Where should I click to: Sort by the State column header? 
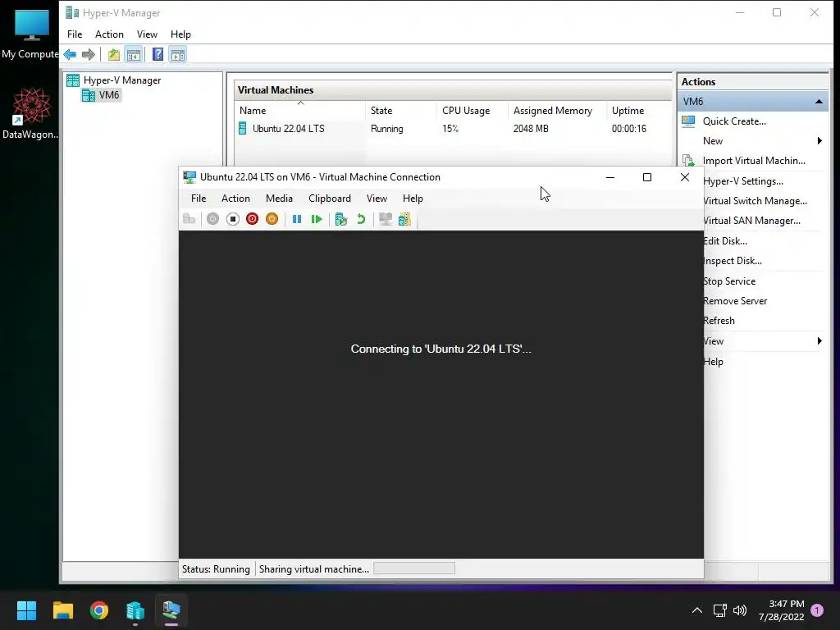[400, 111]
